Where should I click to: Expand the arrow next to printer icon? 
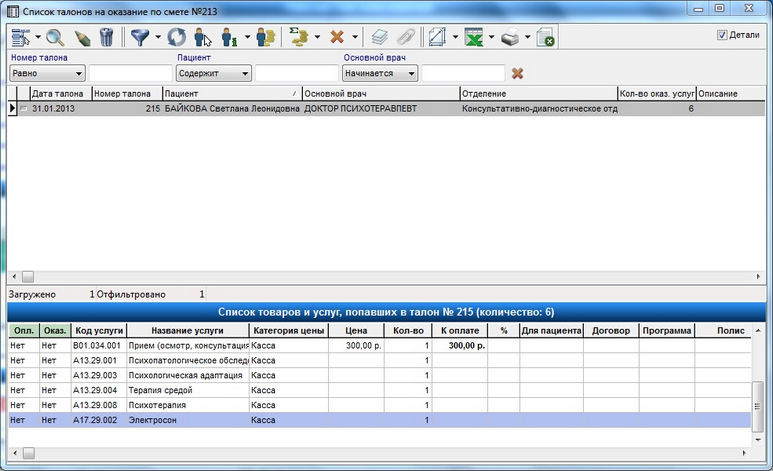pyautogui.click(x=527, y=37)
